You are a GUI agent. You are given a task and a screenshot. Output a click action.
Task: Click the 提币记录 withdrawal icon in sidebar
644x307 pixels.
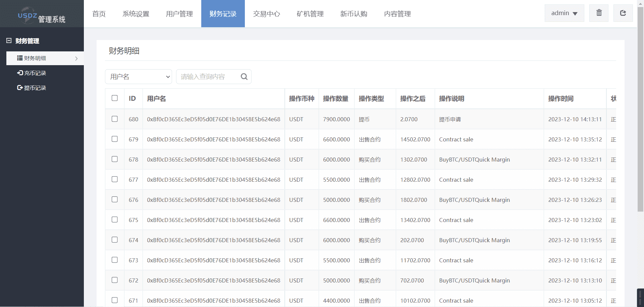[x=20, y=88]
